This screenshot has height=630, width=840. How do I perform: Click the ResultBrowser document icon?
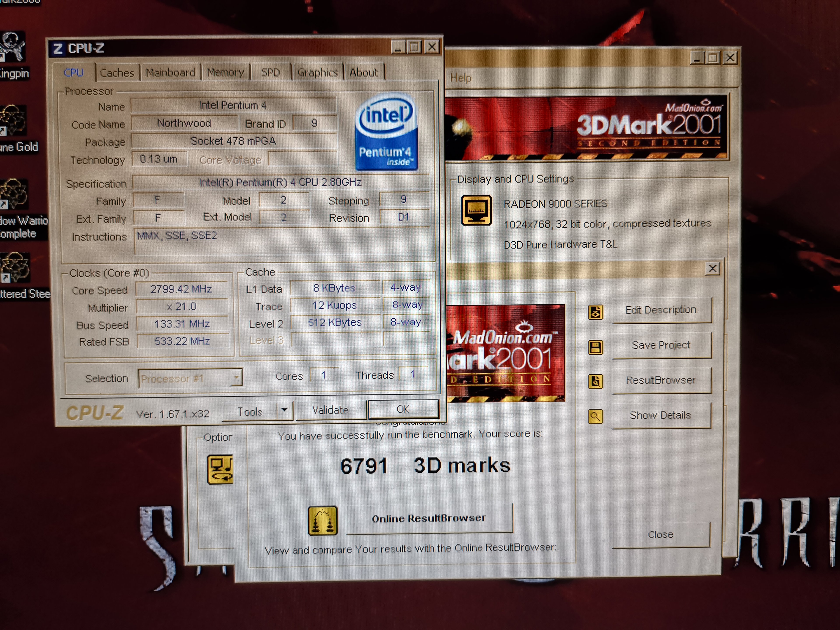(595, 382)
